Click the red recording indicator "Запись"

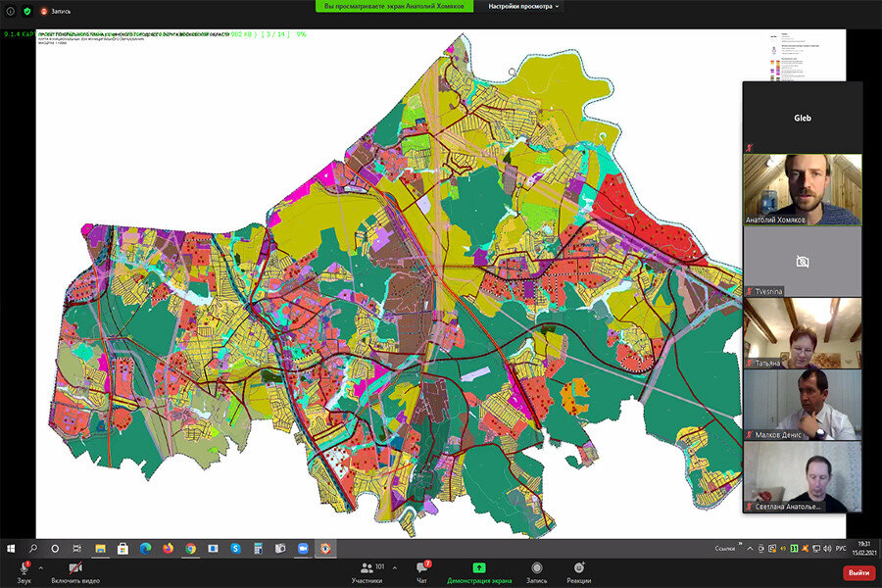point(55,11)
